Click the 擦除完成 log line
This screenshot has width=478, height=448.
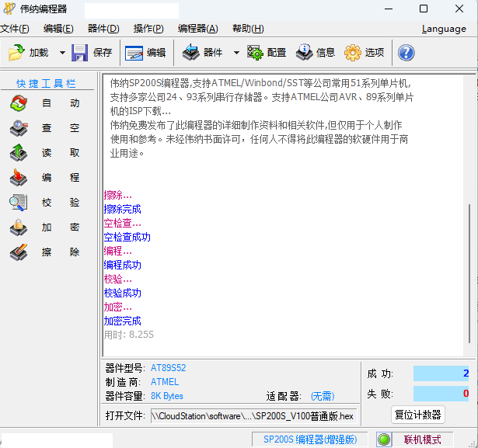coord(122,209)
